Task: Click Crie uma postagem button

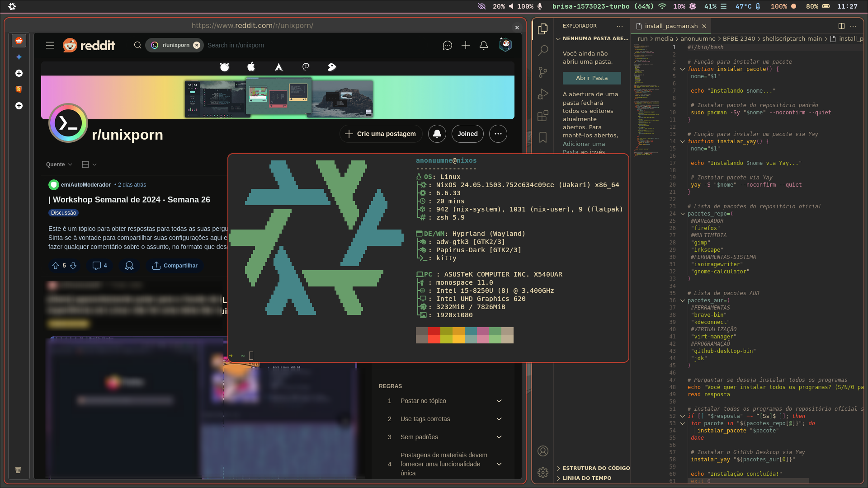Action: click(381, 134)
